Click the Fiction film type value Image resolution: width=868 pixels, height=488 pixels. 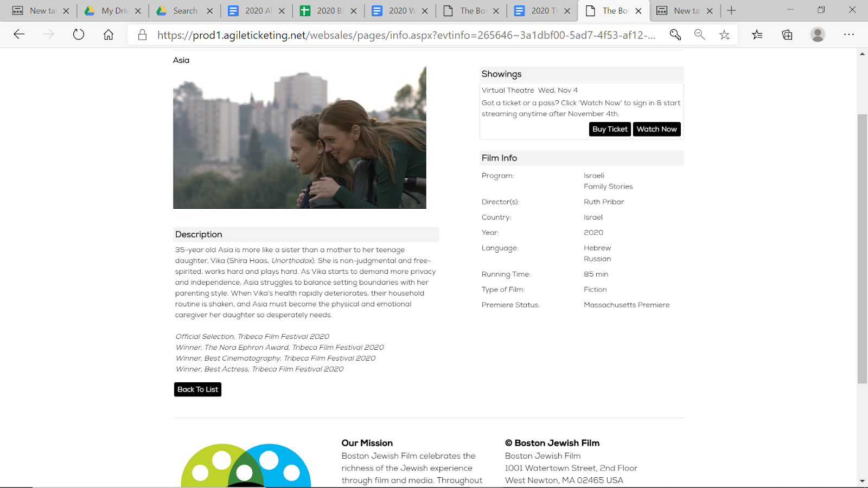click(595, 290)
